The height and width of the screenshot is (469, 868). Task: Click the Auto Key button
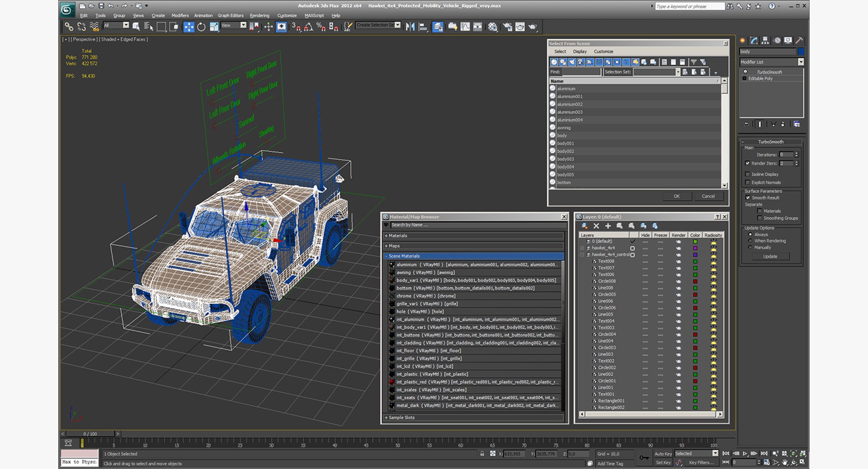(x=663, y=454)
